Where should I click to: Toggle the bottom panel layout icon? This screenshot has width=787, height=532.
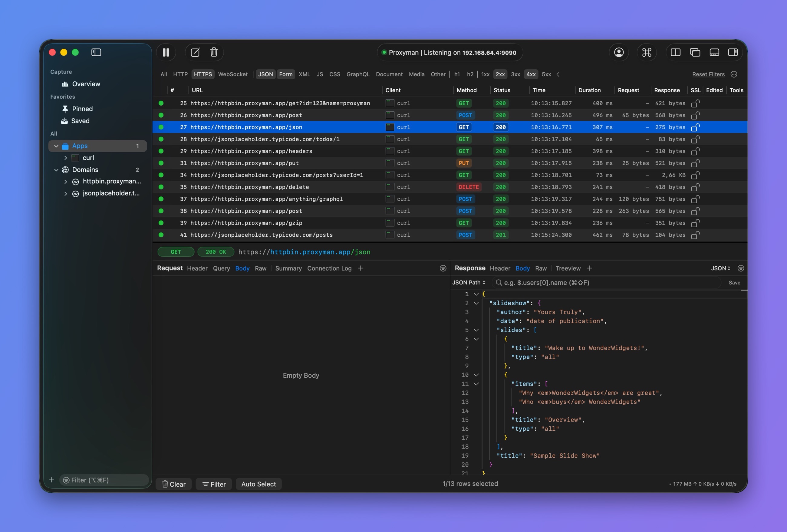(x=714, y=52)
